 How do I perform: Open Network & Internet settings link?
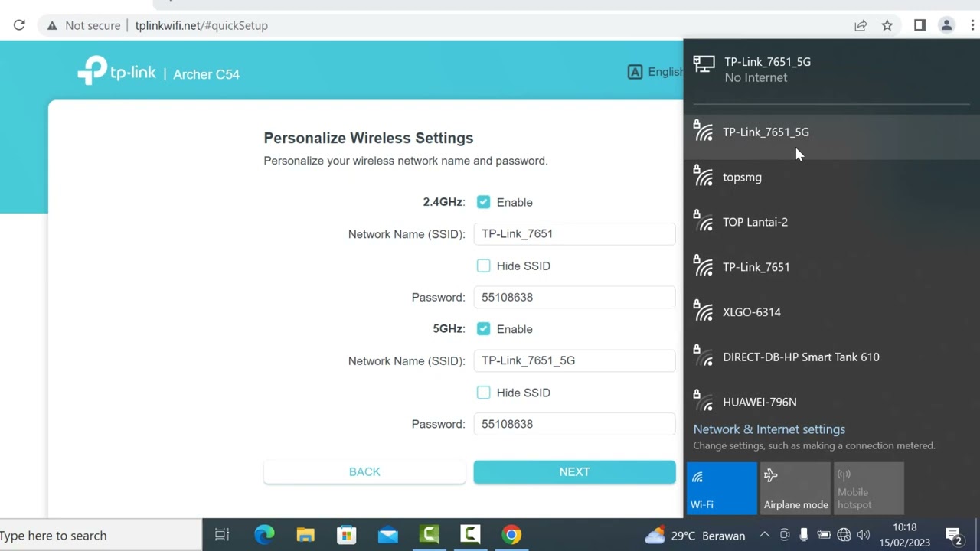[x=769, y=429]
